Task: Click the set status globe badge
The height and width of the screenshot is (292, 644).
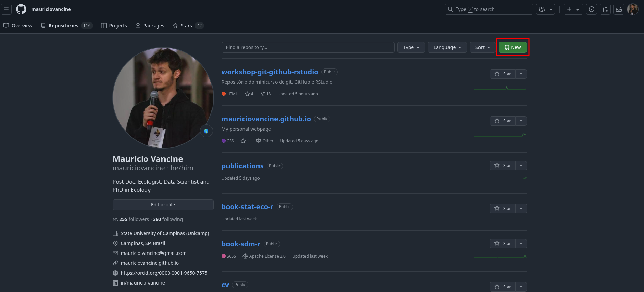Action: click(x=206, y=131)
